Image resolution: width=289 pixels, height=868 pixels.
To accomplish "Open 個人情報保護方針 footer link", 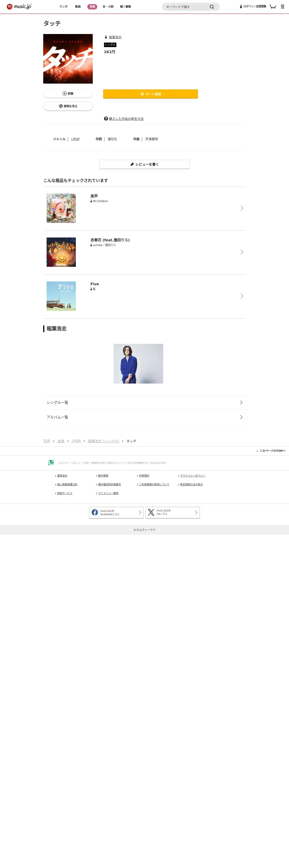I will pos(67,484).
